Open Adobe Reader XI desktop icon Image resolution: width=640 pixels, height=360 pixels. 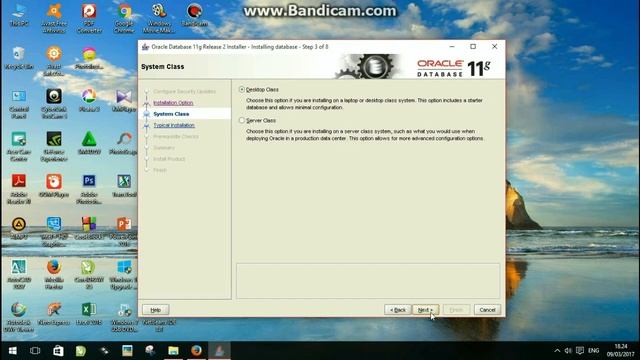tap(19, 189)
